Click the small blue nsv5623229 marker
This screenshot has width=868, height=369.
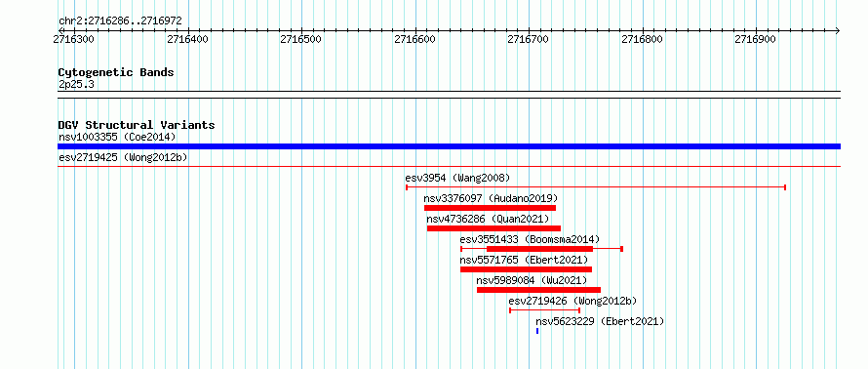(537, 331)
